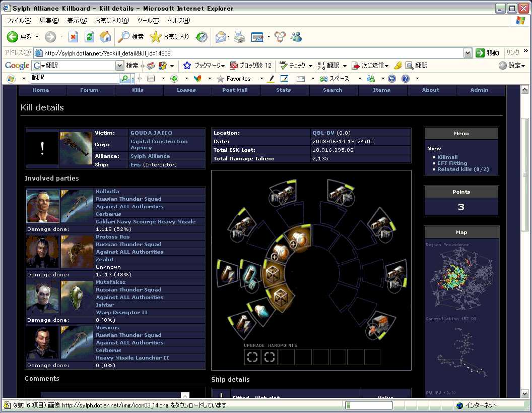
Task: Click the Messenger people icon
Action: (296, 36)
